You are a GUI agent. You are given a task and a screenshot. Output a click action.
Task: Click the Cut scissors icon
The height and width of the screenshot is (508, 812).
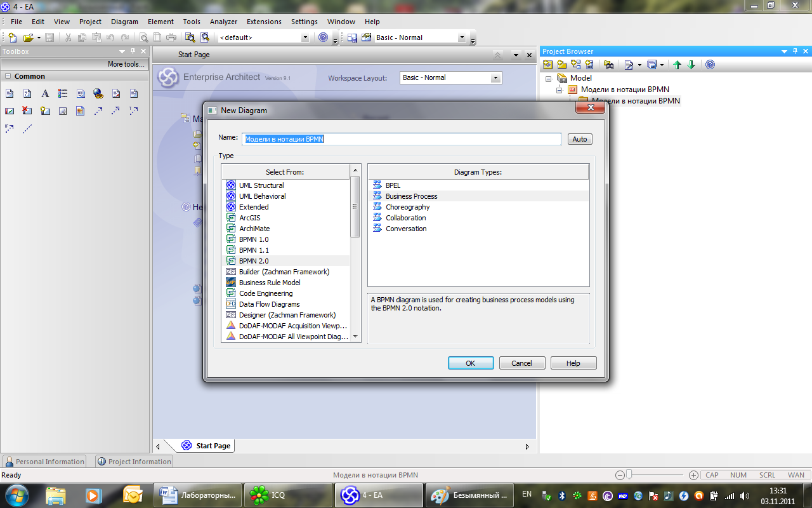68,37
